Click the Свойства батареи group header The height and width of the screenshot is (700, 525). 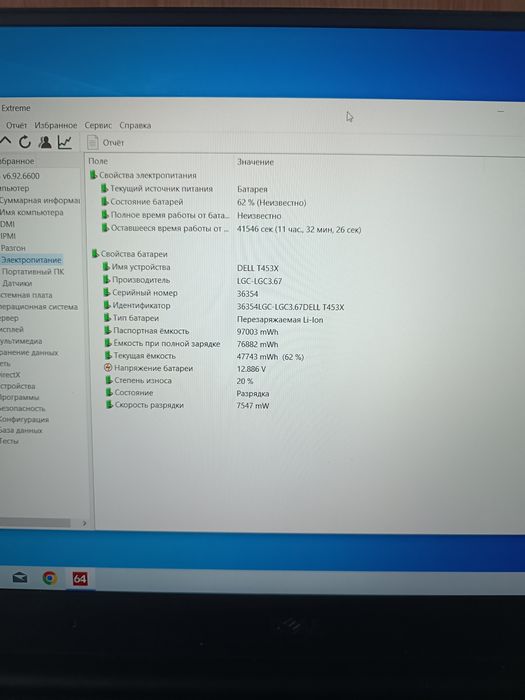129,254
